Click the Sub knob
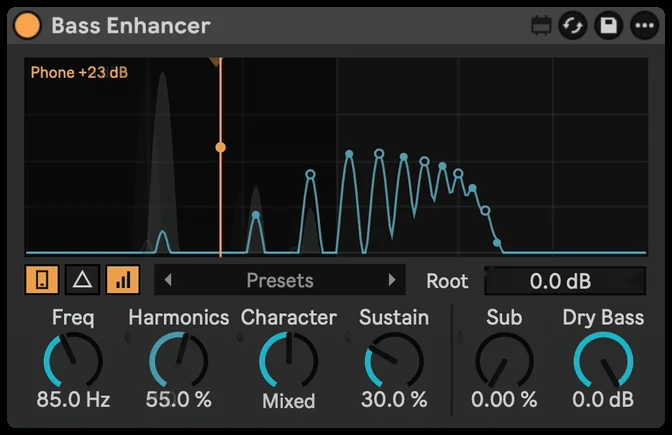 click(504, 361)
